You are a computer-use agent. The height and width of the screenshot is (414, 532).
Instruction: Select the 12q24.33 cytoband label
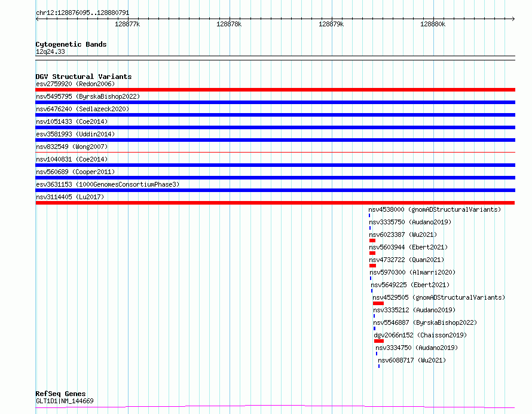pyautogui.click(x=50, y=51)
